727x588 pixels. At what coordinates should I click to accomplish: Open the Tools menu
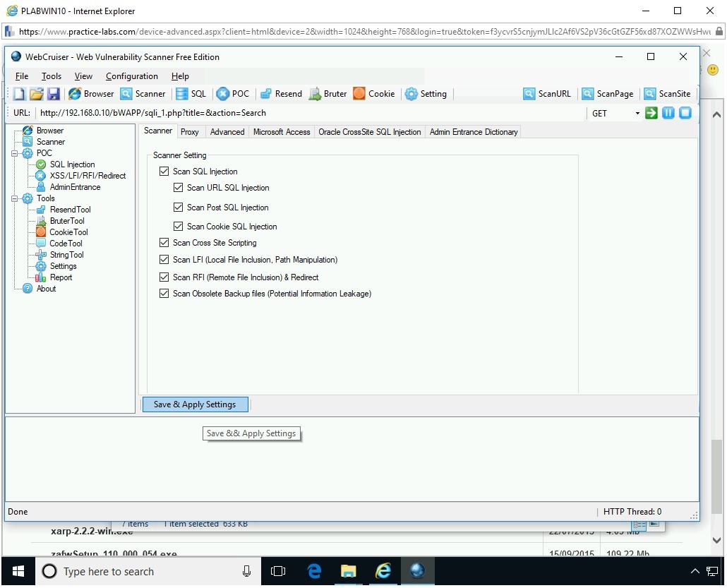52,76
